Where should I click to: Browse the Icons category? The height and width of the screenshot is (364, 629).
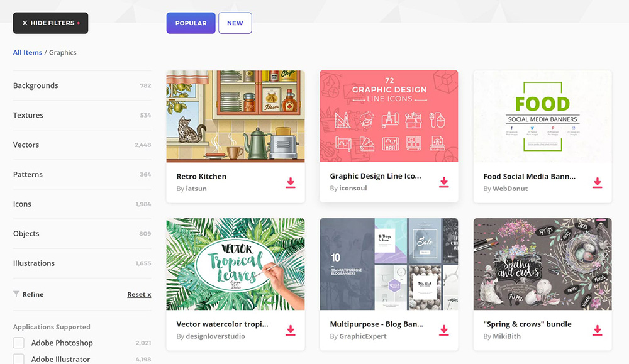point(22,204)
